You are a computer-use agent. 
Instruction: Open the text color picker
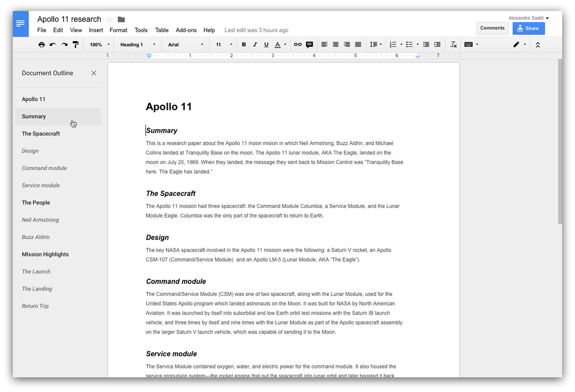point(277,44)
